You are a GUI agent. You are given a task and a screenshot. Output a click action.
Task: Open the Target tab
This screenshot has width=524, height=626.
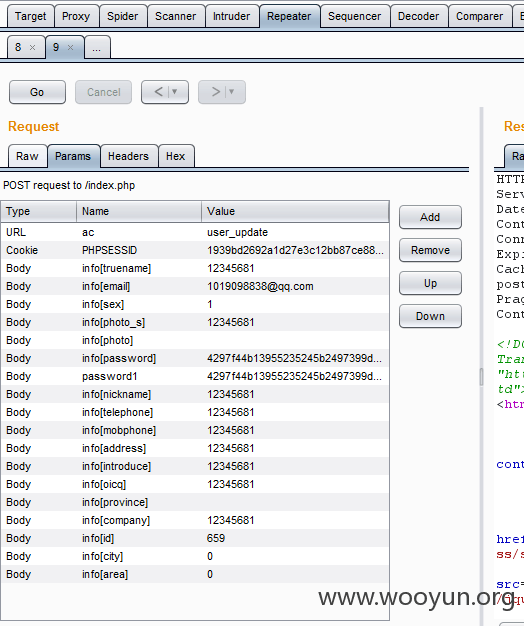tap(30, 16)
